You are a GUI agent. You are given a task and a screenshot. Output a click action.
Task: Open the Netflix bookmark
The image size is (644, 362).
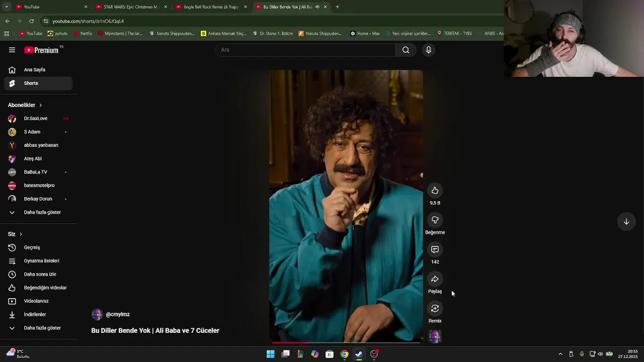(x=83, y=33)
